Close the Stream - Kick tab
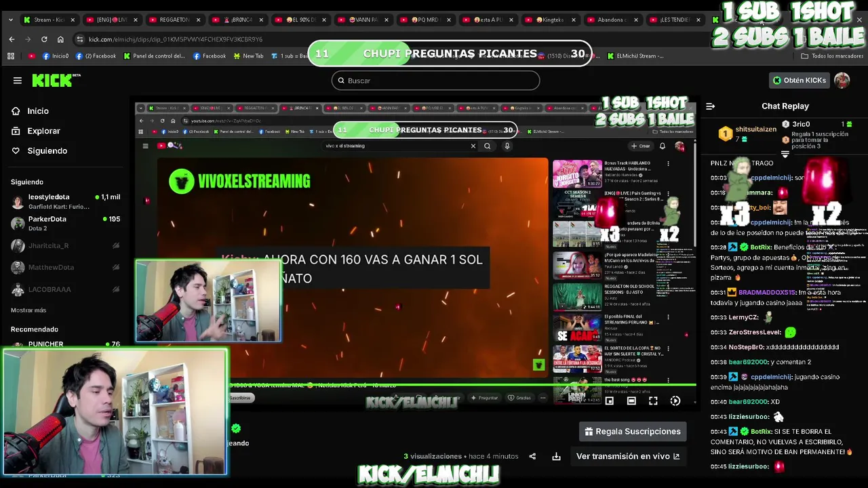The image size is (868, 488). 73,20
